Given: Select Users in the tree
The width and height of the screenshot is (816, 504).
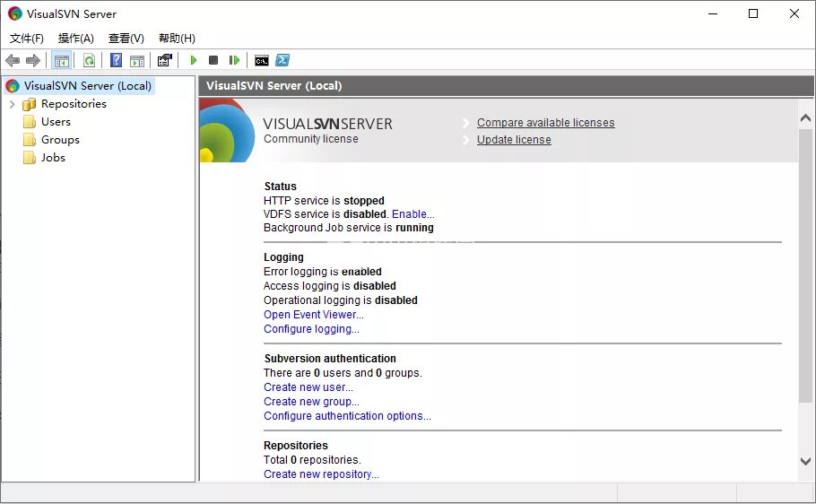Looking at the screenshot, I should coord(56,122).
